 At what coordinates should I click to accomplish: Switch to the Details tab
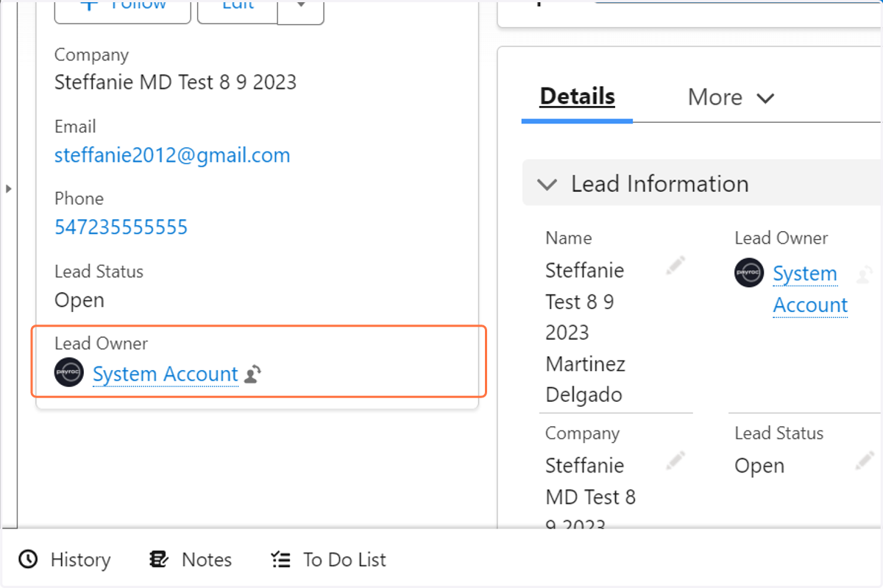578,96
